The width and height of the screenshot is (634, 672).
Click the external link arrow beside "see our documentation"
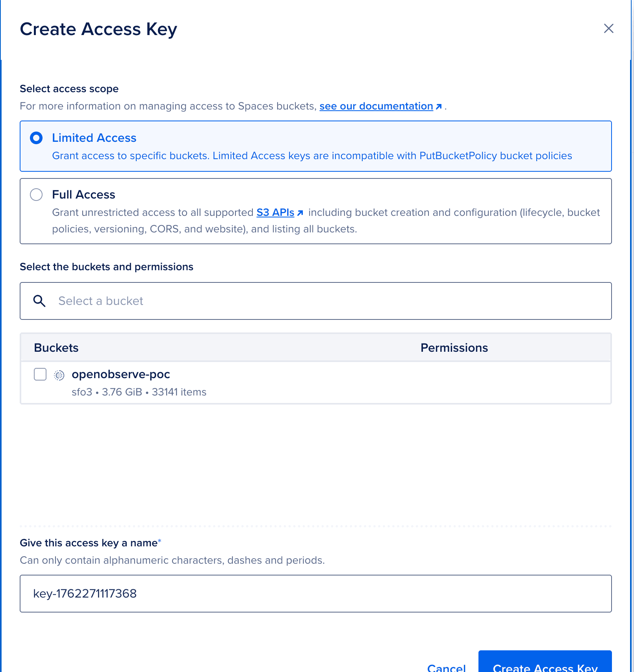[439, 106]
